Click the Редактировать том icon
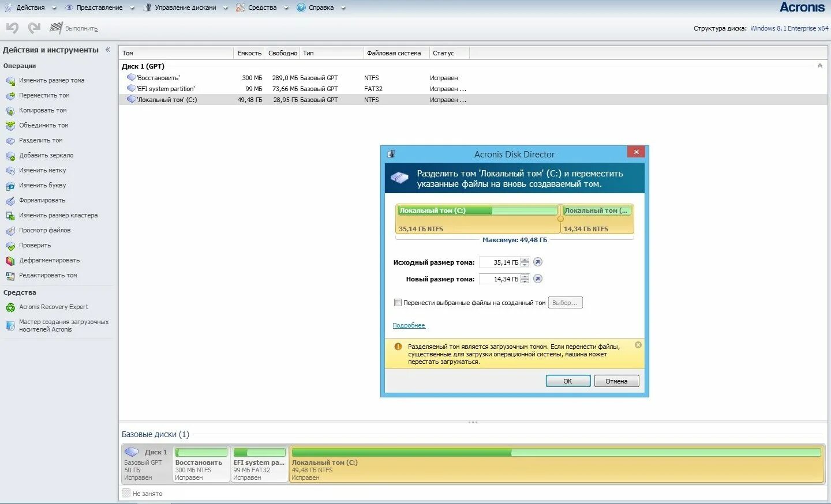831x504 pixels. coord(10,276)
